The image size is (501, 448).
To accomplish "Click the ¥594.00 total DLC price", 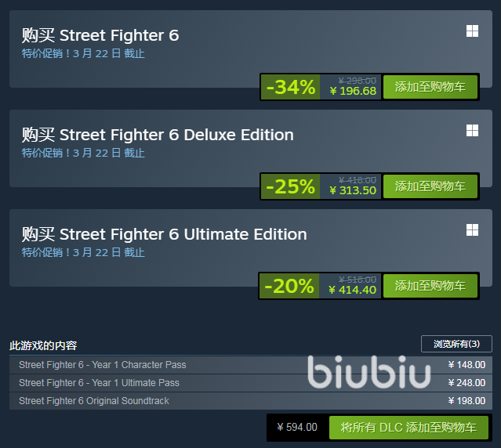I will tap(297, 428).
